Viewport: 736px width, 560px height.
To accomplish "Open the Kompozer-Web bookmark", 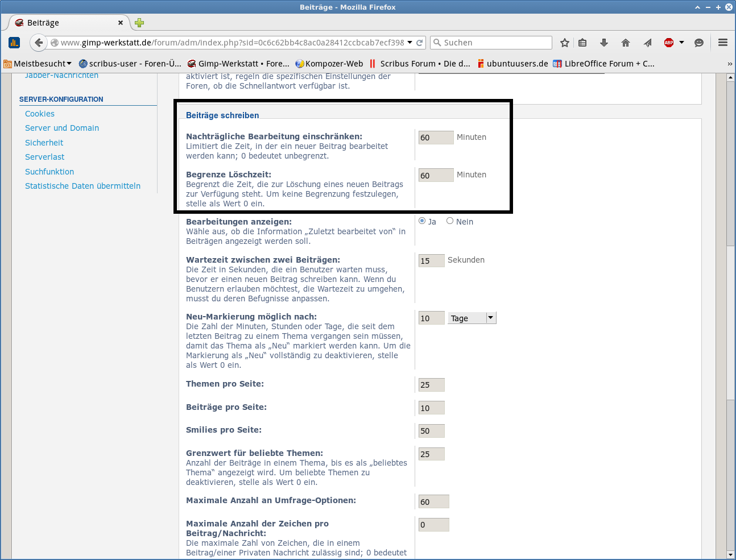I will [x=329, y=64].
